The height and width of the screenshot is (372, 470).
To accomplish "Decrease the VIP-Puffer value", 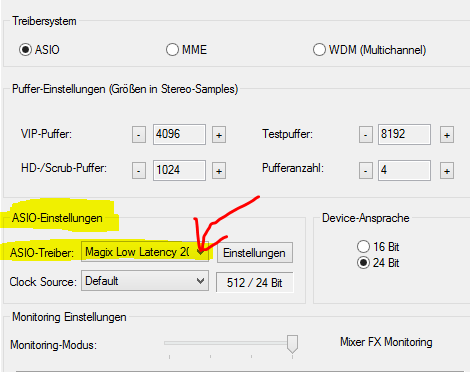I will click(x=139, y=135).
